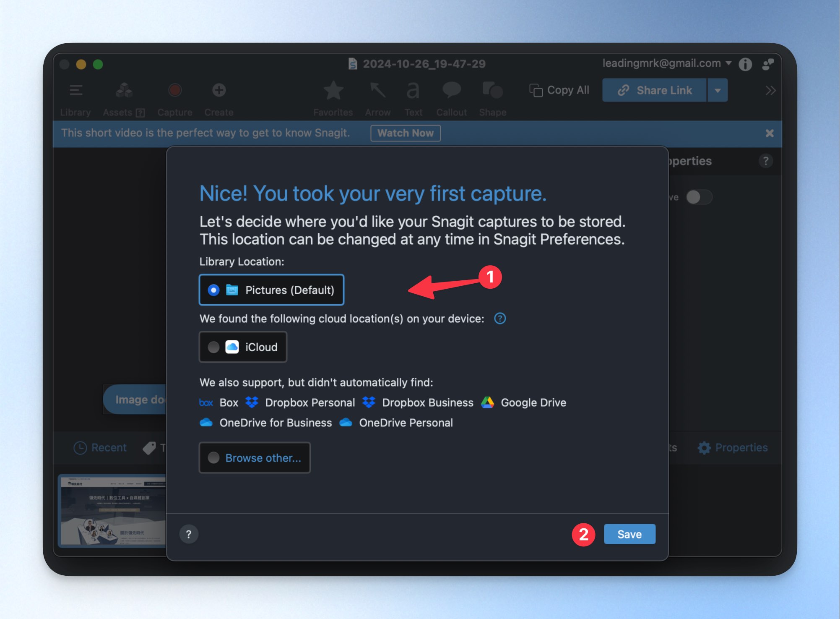Viewport: 840px width, 619px height.
Task: Select the recent capture thumbnail
Action: tap(112, 511)
